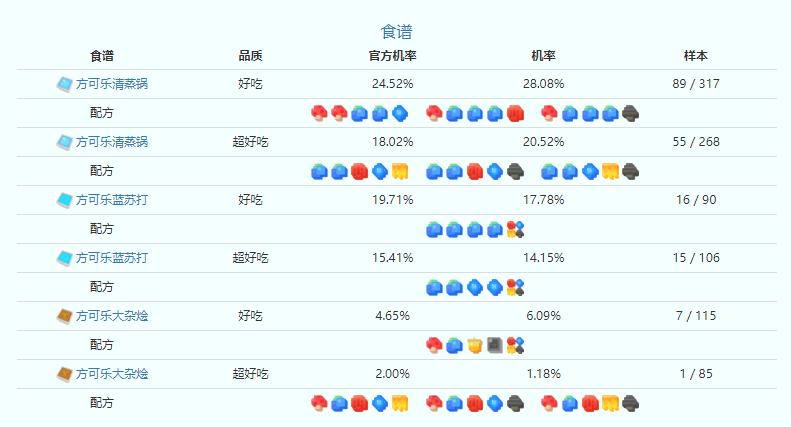
Task: Click the acorn ingredient in 好吃 大杂烩 formula
Action: [475, 345]
